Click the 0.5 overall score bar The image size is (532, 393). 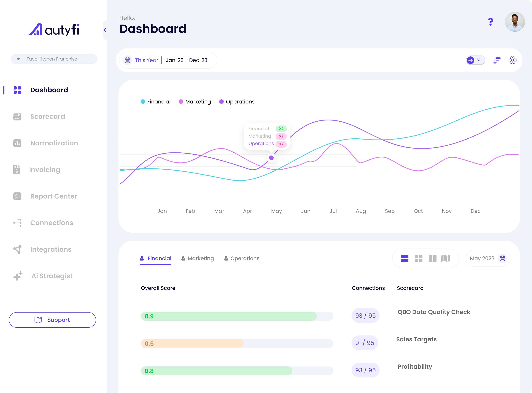tap(237, 344)
